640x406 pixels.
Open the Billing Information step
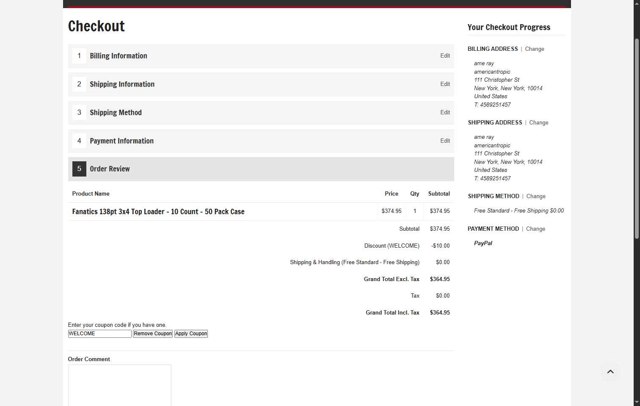(261, 56)
